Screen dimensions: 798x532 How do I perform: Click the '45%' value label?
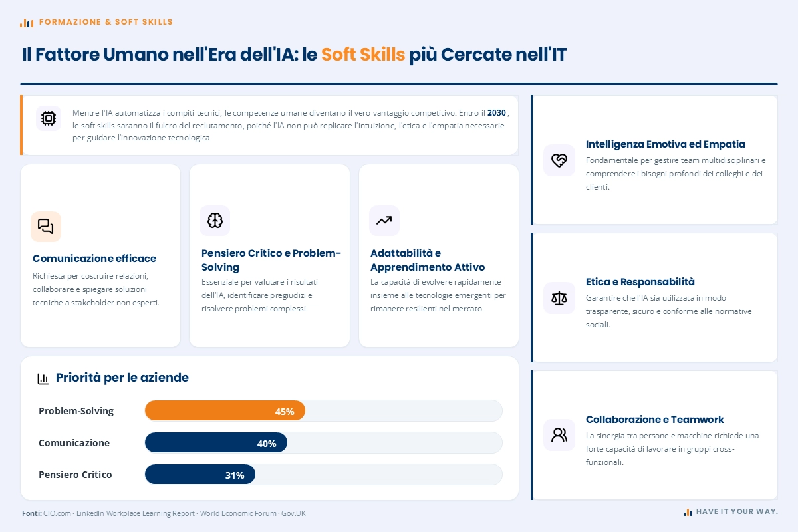coord(285,412)
